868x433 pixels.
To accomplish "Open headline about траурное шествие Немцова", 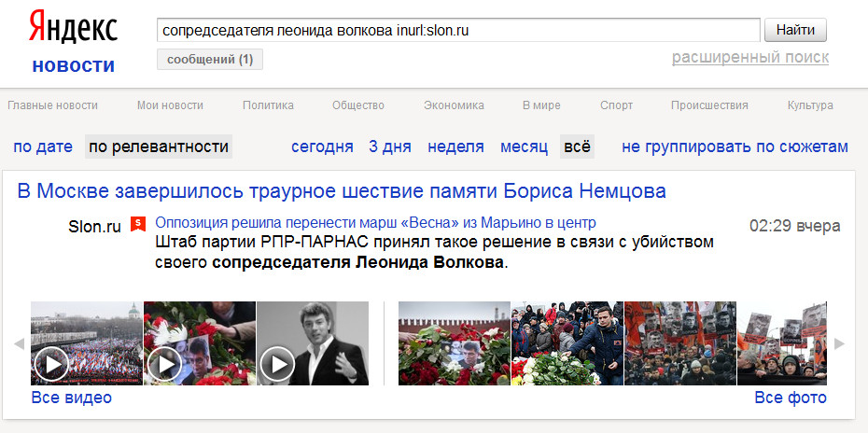I will pos(342,191).
